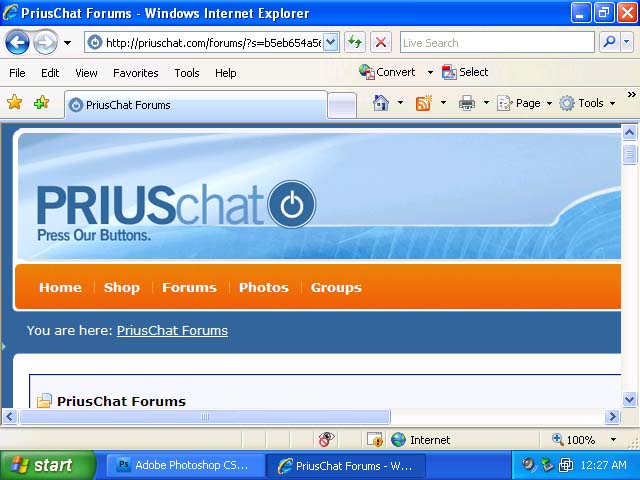Click vertical scrollbar down arrow
Image resolution: width=640 pixels, height=480 pixels.
(629, 399)
